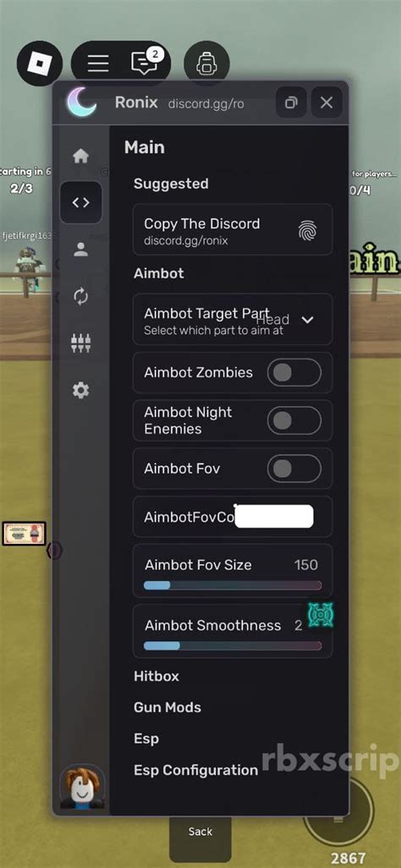Click the refresh arrows sidebar icon
The width and height of the screenshot is (401, 868).
tap(81, 296)
